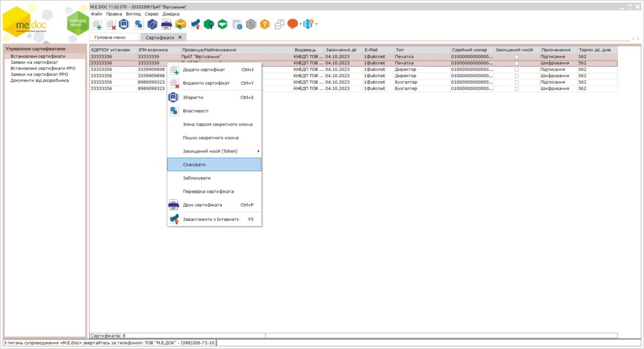Viewport: 644px width, 349px height.
Task: Click the icon beside Властивості menu entry
Action: (x=174, y=111)
